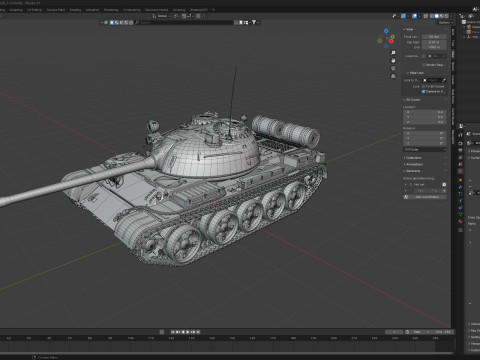The height and width of the screenshot is (360, 480).
Task: Enable the Local Camera checkbox
Action: pos(424,56)
